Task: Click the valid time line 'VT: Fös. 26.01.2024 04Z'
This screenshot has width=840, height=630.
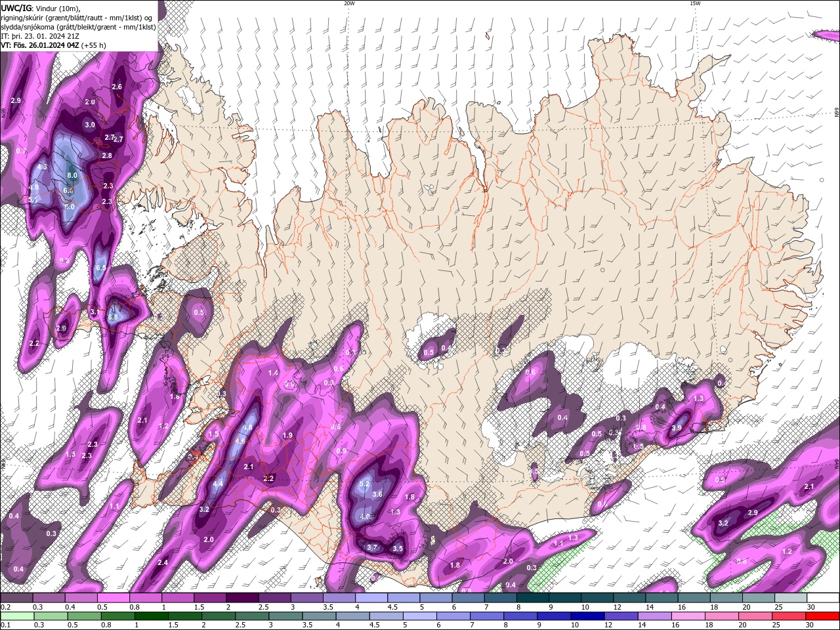Action: [x=40, y=45]
